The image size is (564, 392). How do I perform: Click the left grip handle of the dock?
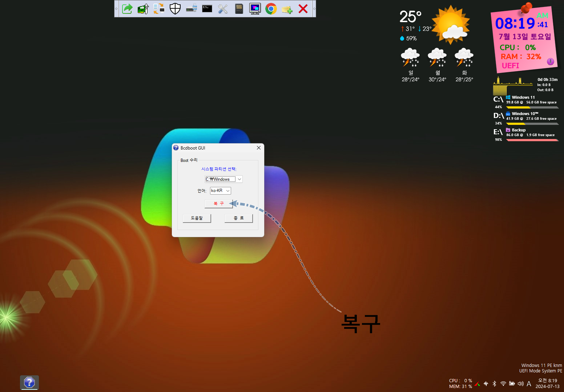(x=116, y=9)
